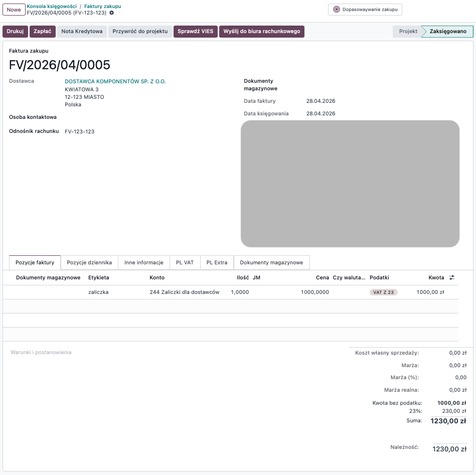The height and width of the screenshot is (475, 476).
Task: Select the Projekt status stage
Action: (x=408, y=32)
